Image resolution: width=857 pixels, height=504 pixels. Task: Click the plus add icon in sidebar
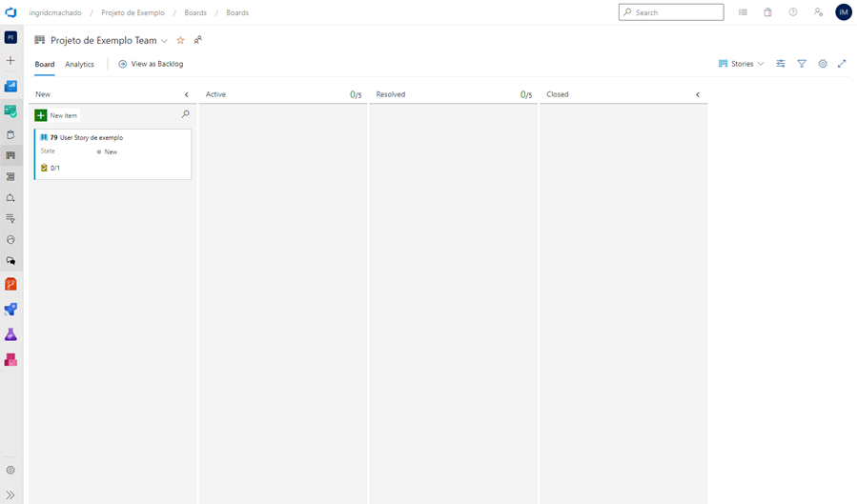[x=10, y=61]
